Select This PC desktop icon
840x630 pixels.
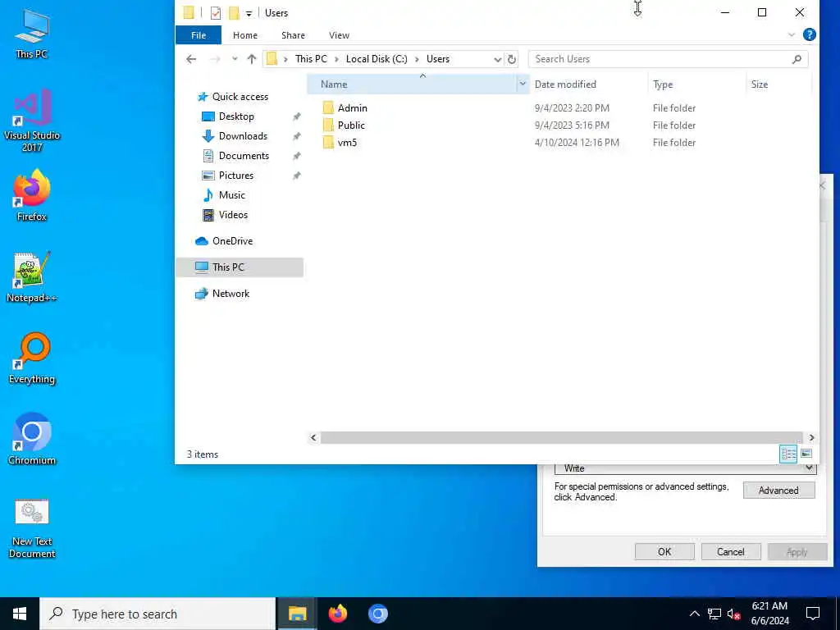(32, 33)
